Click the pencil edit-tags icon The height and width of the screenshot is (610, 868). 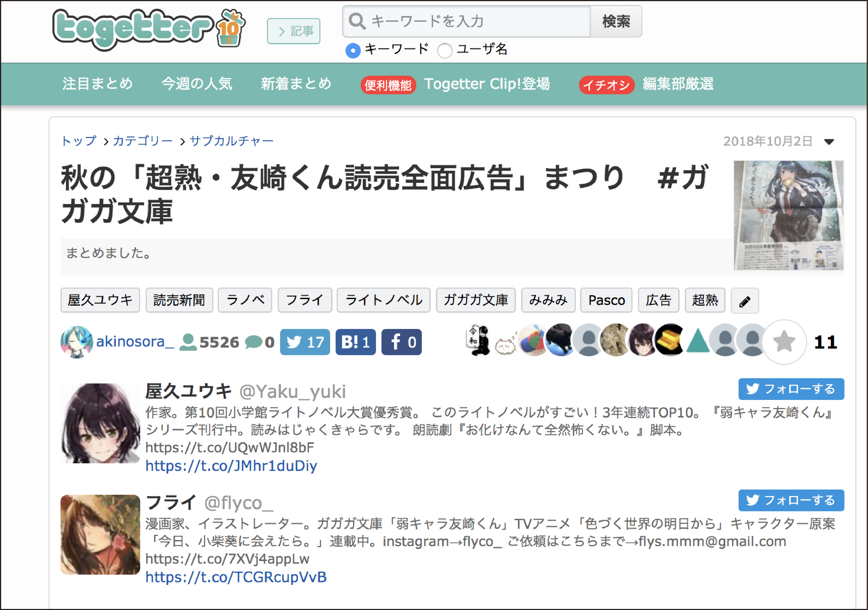[x=744, y=301]
